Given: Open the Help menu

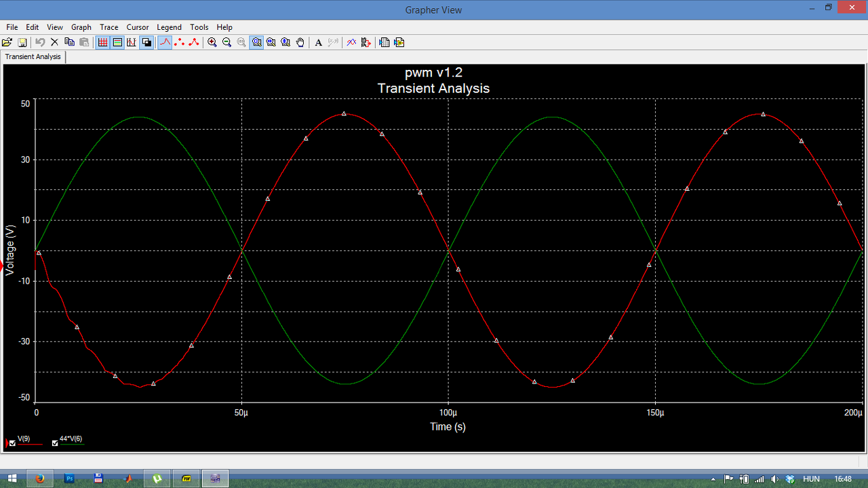Looking at the screenshot, I should pyautogui.click(x=224, y=27).
